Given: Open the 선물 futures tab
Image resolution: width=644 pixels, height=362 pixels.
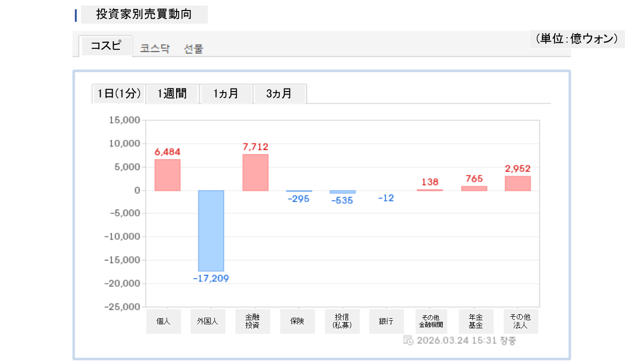Looking at the screenshot, I should (194, 49).
